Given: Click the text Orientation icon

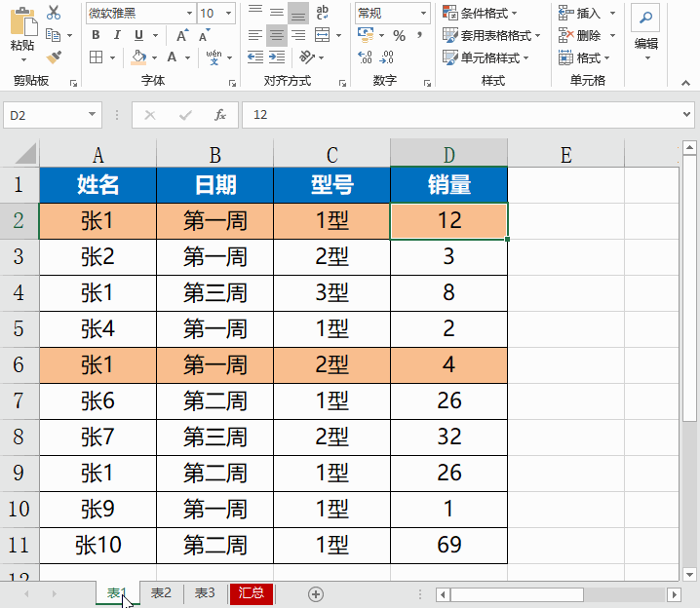Looking at the screenshot, I should pos(307,57).
